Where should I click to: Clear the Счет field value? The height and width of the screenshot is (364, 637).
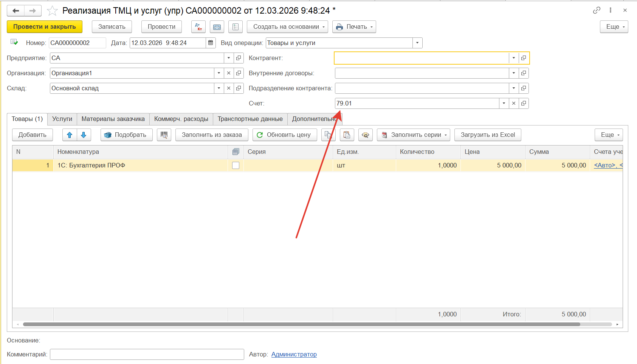click(514, 103)
